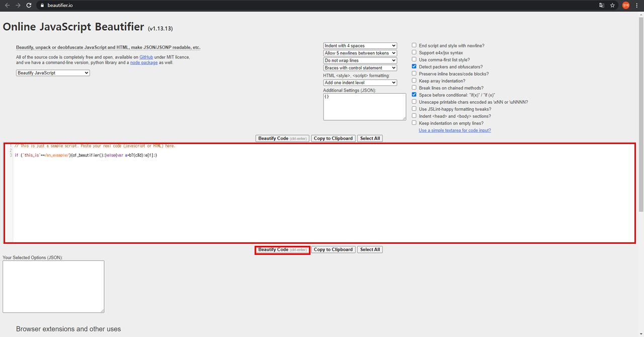Open the Beautify JavaScript language dropdown
This screenshot has width=644, height=337.
[x=53, y=73]
